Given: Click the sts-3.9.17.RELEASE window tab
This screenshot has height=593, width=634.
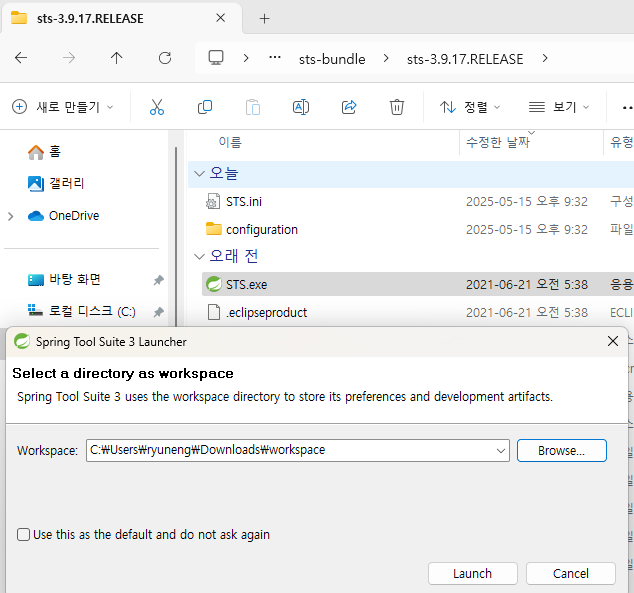Looking at the screenshot, I should click(121, 18).
